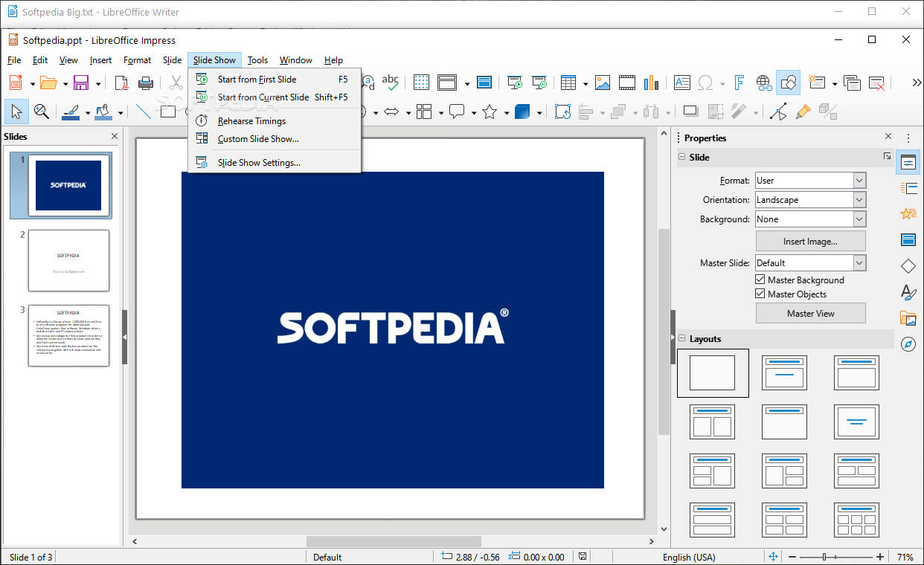The height and width of the screenshot is (565, 924).
Task: Expand the hidden toolbar buttons chevron
Action: tap(916, 83)
